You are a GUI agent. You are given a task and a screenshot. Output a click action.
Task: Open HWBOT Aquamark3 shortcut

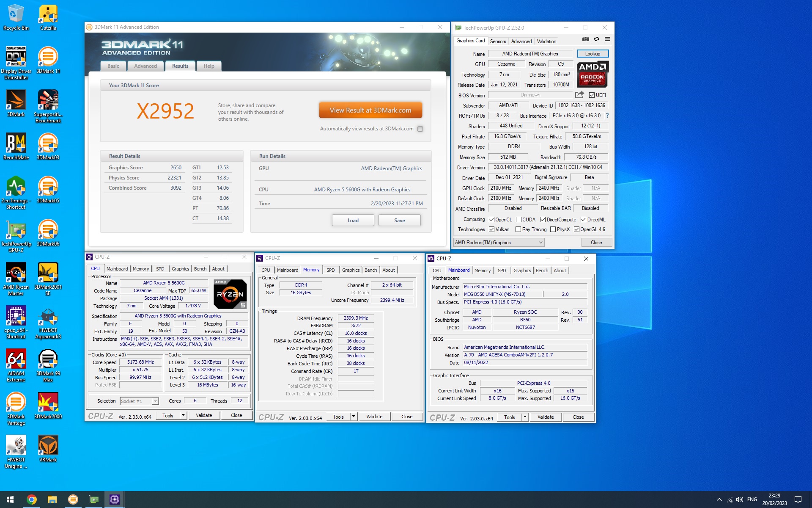coord(48,322)
